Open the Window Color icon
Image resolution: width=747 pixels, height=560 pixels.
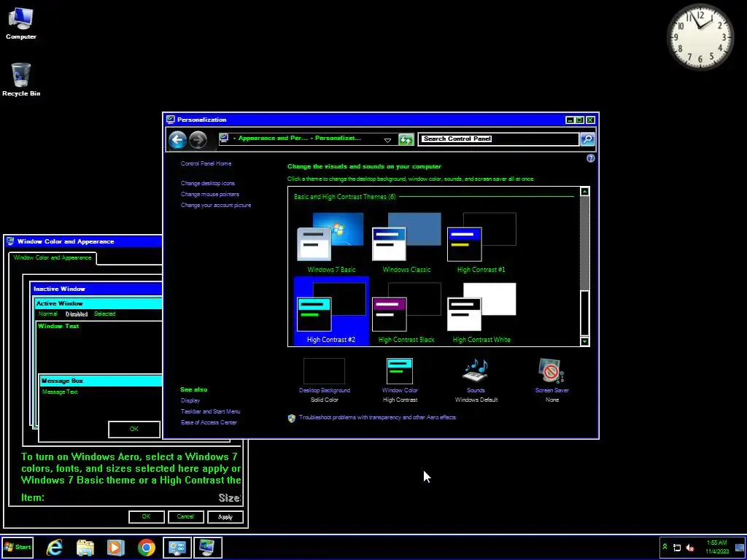pyautogui.click(x=399, y=371)
